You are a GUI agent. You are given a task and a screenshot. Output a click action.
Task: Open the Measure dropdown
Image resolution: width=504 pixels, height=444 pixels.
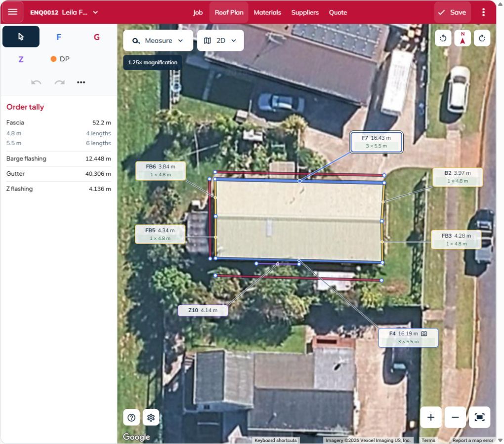158,40
